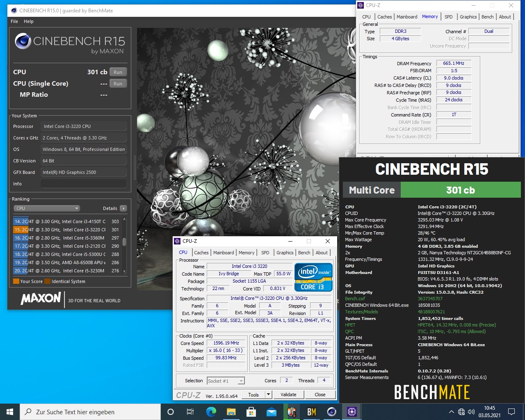Click the green 301 cb Multi Core bar

460,190
